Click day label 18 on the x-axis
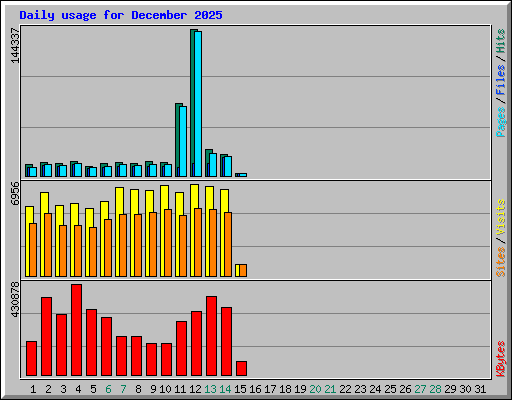This screenshot has height=400, width=512. point(285,389)
